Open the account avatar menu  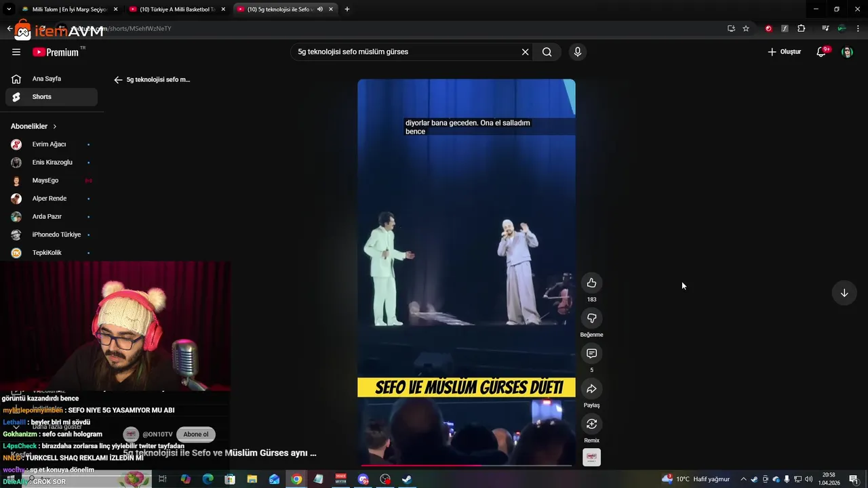[x=847, y=52]
